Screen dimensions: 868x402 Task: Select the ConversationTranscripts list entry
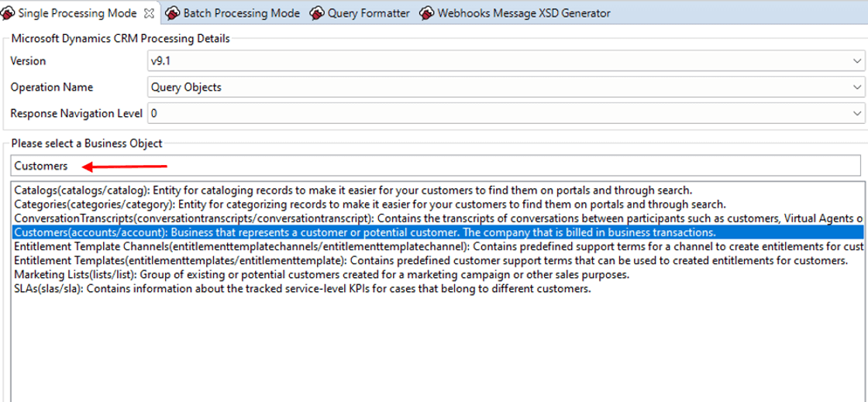coord(437,218)
